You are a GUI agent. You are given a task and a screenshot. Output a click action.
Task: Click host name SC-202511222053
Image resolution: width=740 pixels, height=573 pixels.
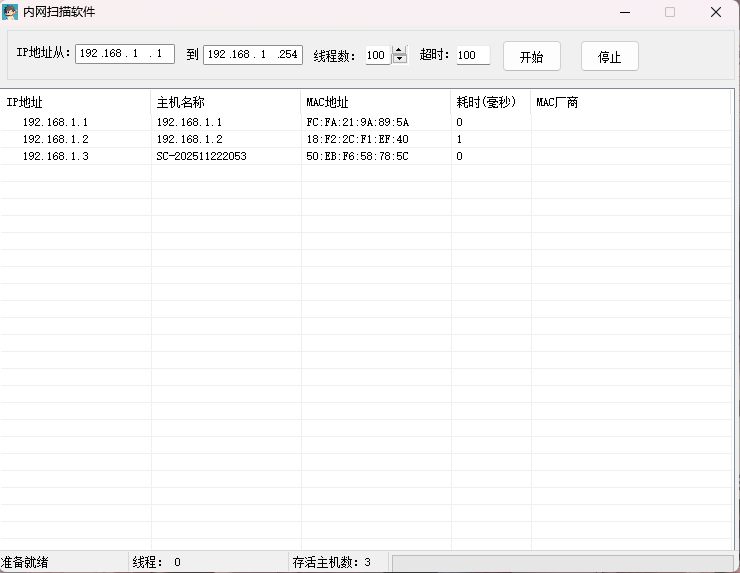click(201, 156)
